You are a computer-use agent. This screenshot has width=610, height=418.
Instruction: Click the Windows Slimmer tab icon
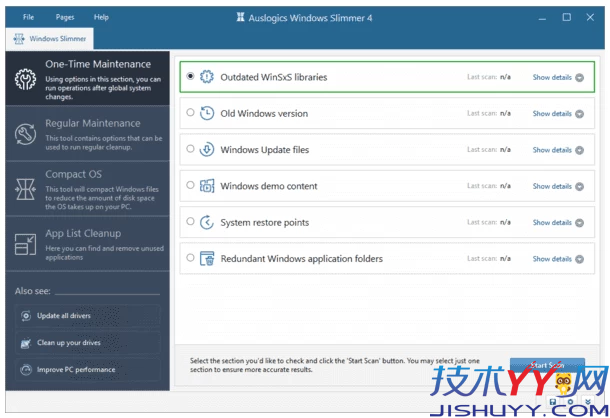coord(19,39)
